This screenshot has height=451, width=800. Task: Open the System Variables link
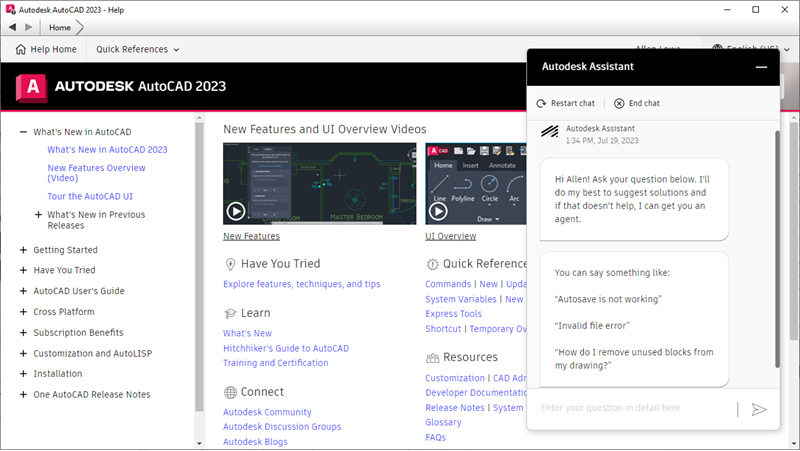coord(461,299)
